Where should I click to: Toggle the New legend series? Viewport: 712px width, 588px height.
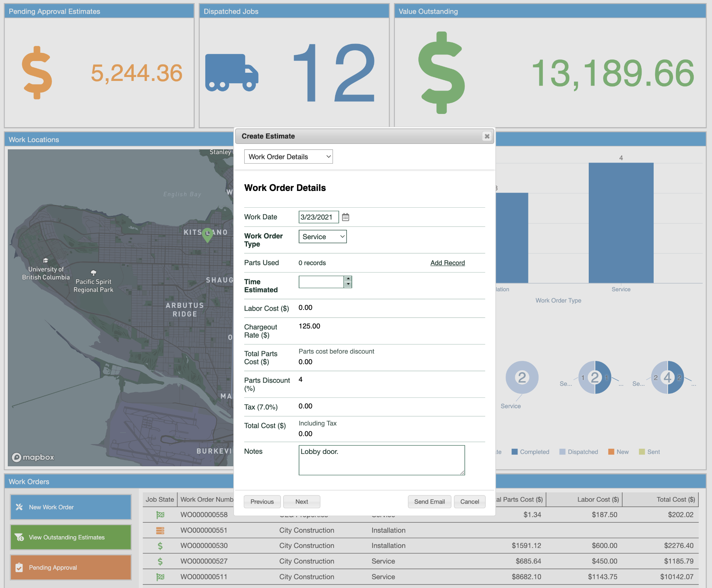[x=618, y=452]
